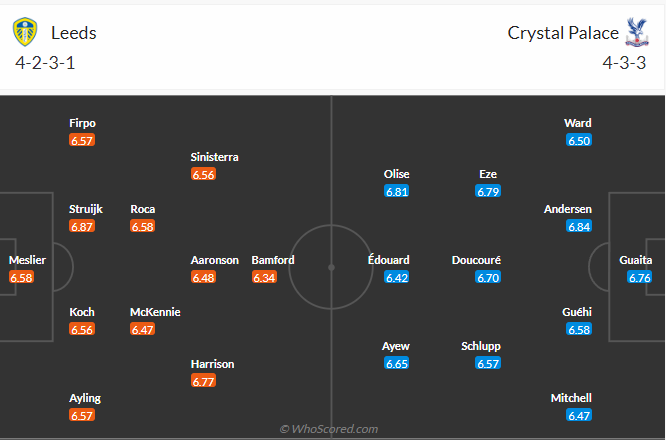
Task: Select Firpo's 6.57 rating badge
Action: click(x=82, y=141)
